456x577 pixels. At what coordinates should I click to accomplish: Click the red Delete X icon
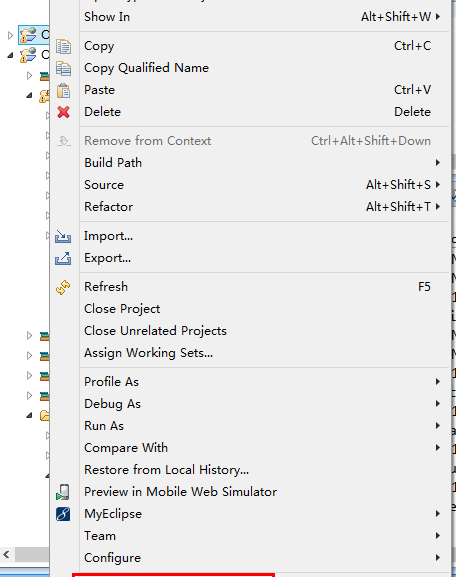coord(63,112)
